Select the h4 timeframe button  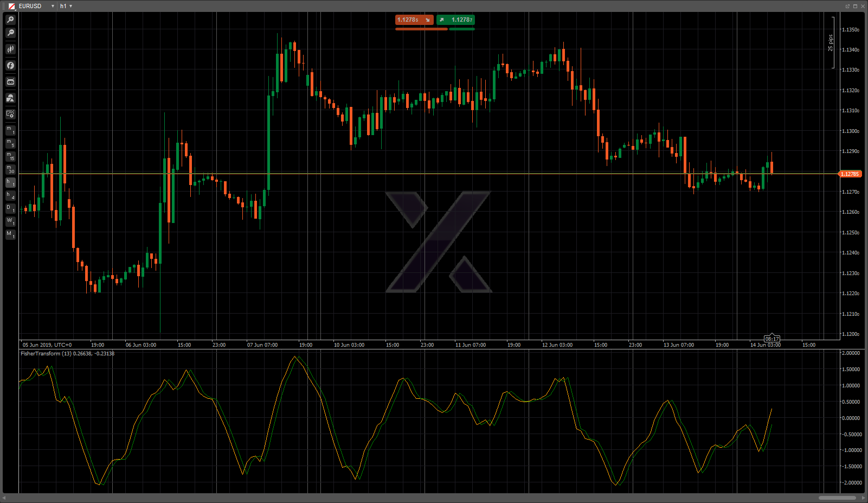10,195
